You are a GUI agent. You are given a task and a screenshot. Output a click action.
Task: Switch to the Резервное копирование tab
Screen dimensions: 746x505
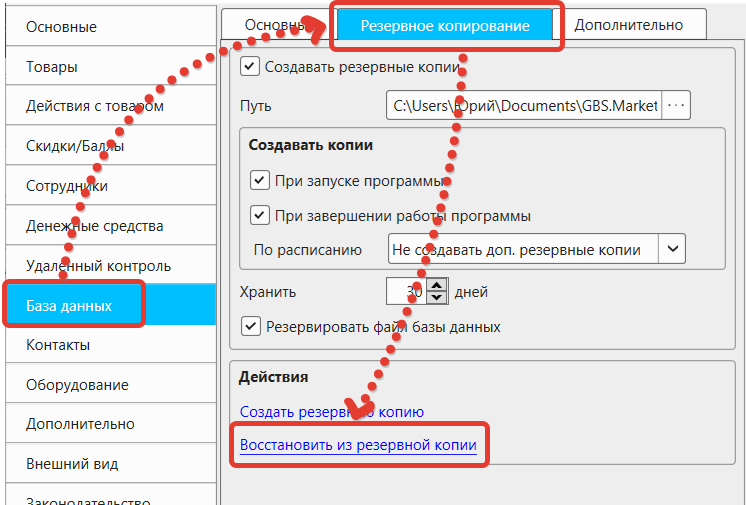tap(446, 25)
